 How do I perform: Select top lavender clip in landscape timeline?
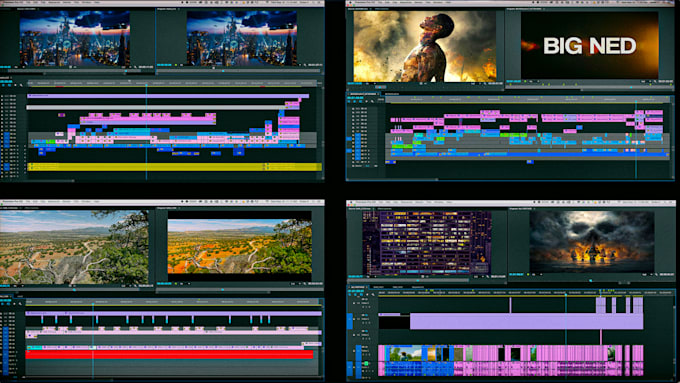[173, 313]
